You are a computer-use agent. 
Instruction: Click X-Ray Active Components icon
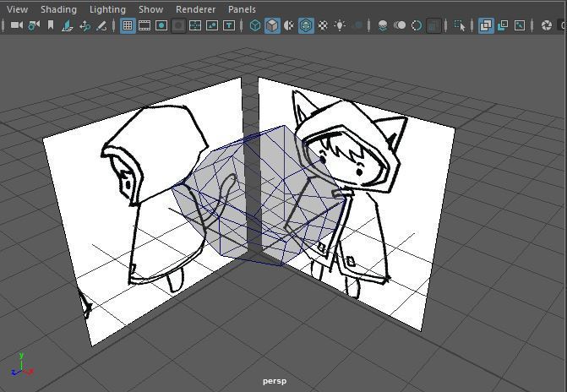click(503, 25)
